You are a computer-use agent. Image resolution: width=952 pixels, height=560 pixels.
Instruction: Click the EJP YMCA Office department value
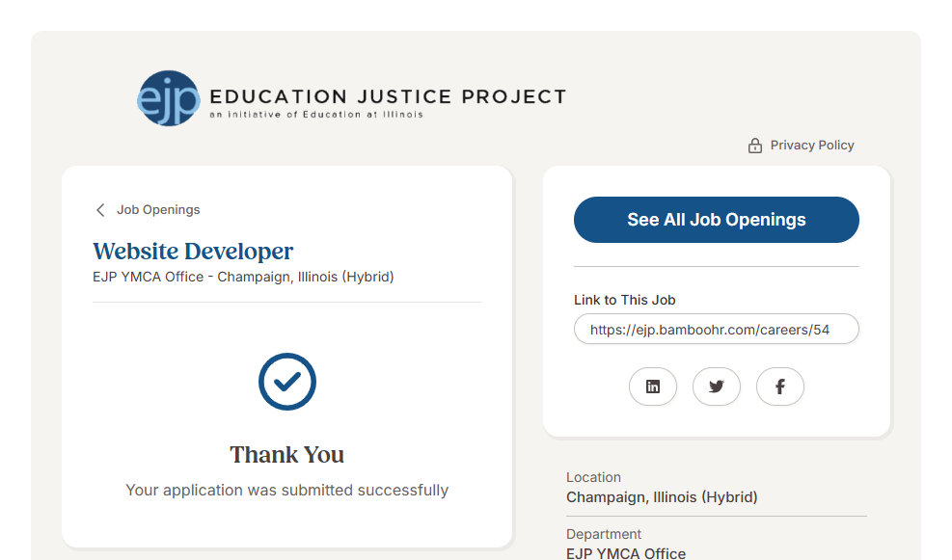[x=626, y=553]
